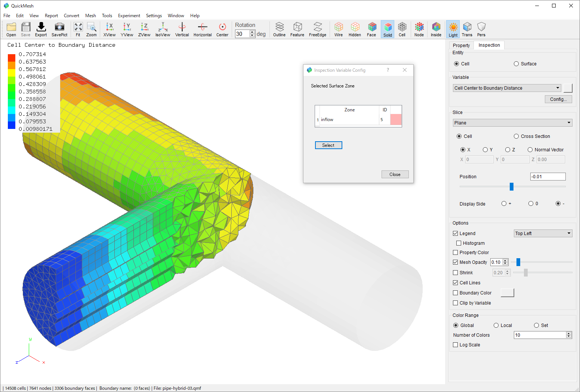580x392 pixels.
Task: Enable the Histogram checkbox
Action: (x=459, y=243)
